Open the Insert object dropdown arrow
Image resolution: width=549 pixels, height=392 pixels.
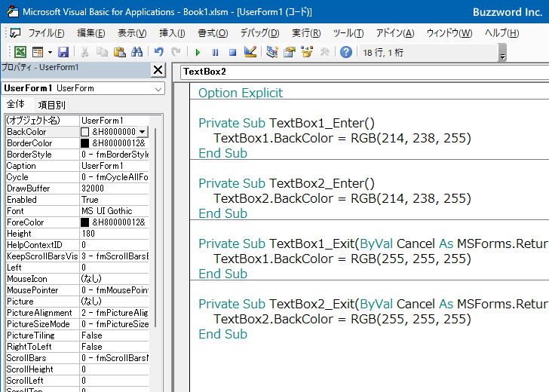click(50, 52)
